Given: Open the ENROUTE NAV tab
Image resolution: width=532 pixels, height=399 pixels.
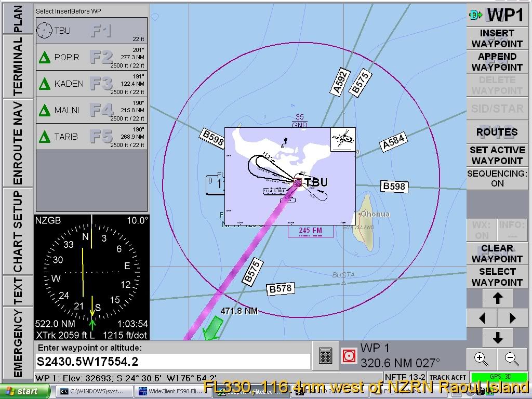Looking at the screenshot, I should (17, 143).
